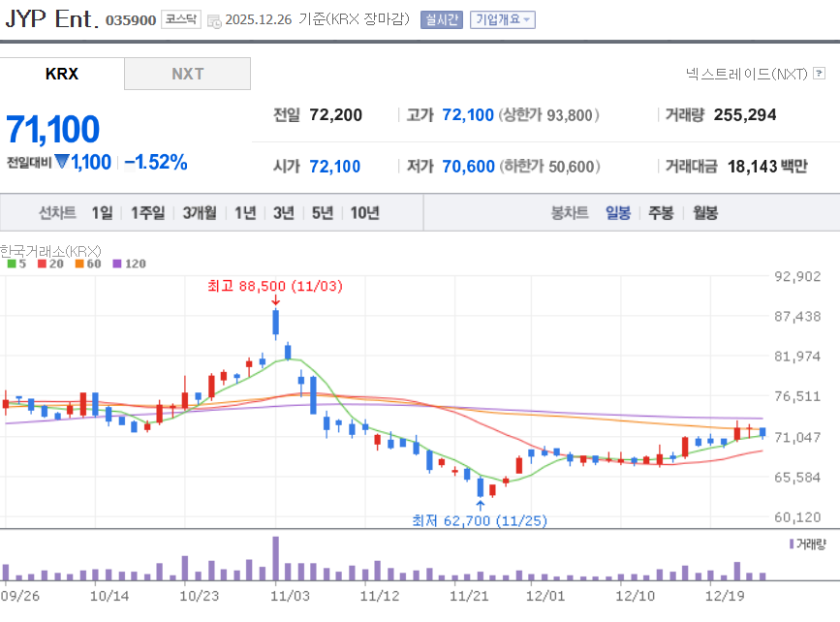Click the tallest volume bar at 11/03
Image resolution: width=840 pixels, height=622 pixels.
pyautogui.click(x=276, y=558)
